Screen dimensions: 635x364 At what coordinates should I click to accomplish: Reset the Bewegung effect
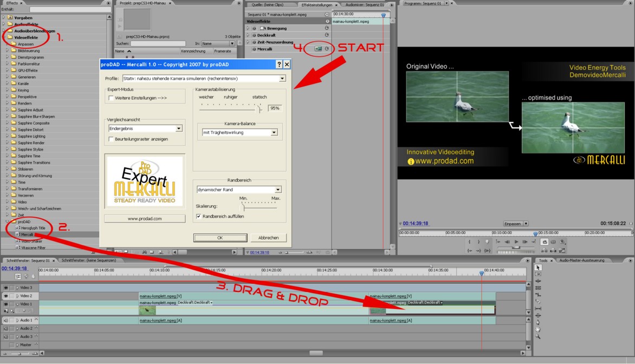[326, 28]
